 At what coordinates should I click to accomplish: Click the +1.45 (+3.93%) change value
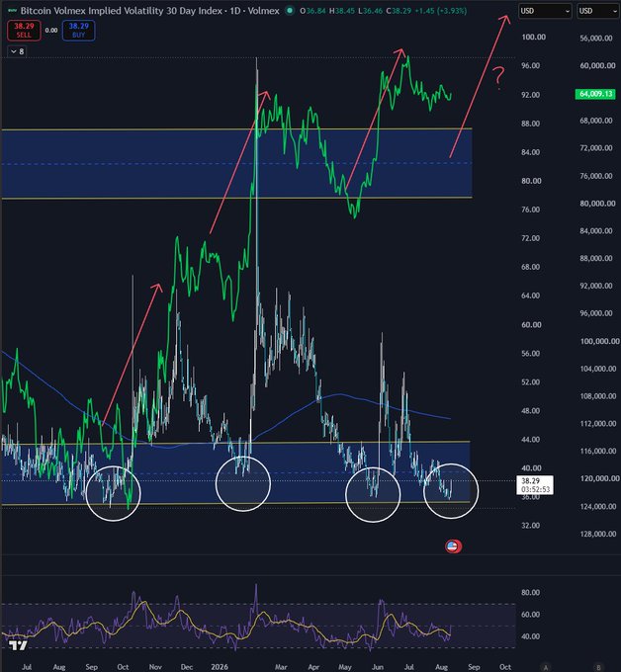tap(440, 11)
